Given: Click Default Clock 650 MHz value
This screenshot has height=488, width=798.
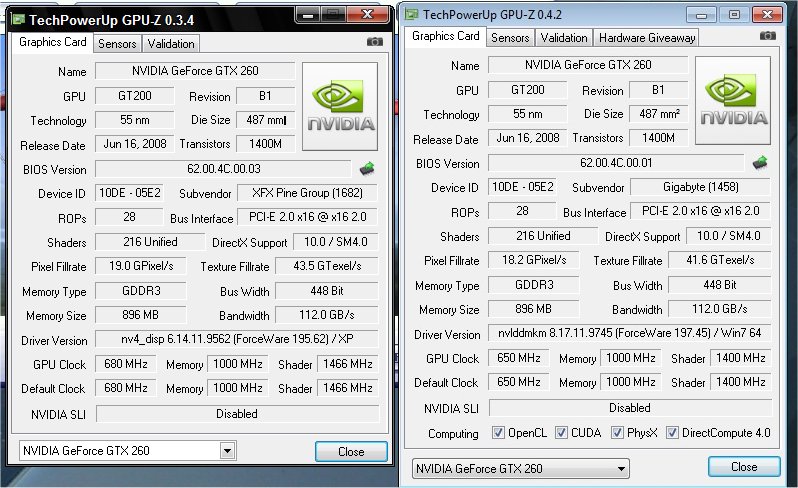Looking at the screenshot, I should (519, 382).
